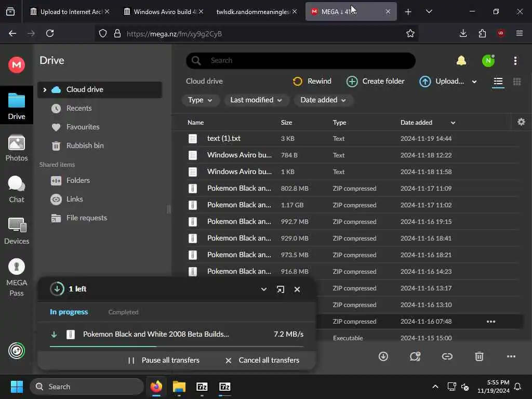Open the Last modified filter dropdown
Viewport: 532px width, 399px height.
pyautogui.click(x=256, y=100)
